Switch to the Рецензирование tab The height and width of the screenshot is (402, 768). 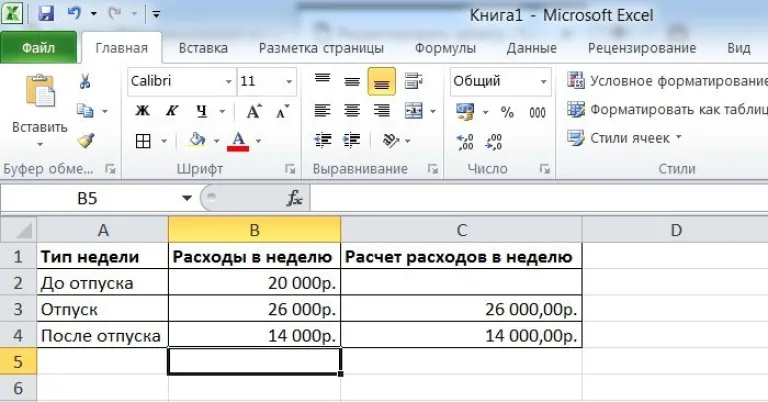pyautogui.click(x=642, y=48)
